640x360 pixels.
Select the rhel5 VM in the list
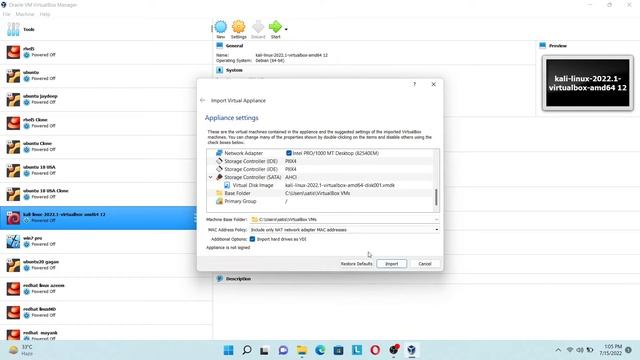tap(106, 52)
